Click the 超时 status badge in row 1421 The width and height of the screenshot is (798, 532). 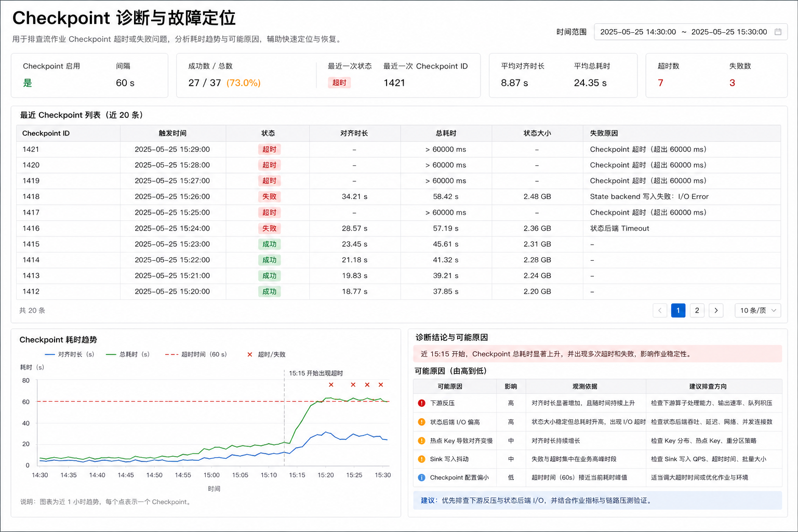[x=269, y=150]
